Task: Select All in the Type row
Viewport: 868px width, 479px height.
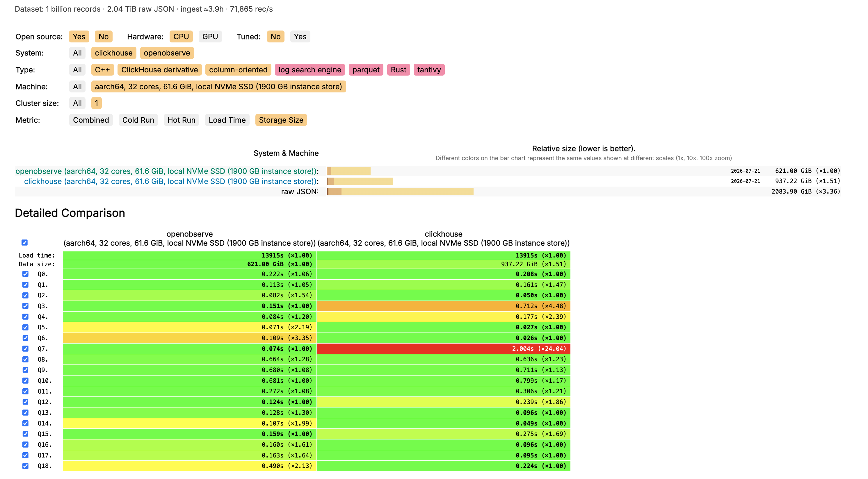Action: pos(77,70)
